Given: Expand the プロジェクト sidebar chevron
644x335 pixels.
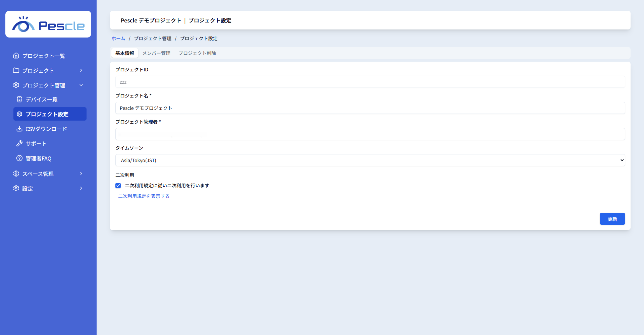Looking at the screenshot, I should click(x=81, y=70).
